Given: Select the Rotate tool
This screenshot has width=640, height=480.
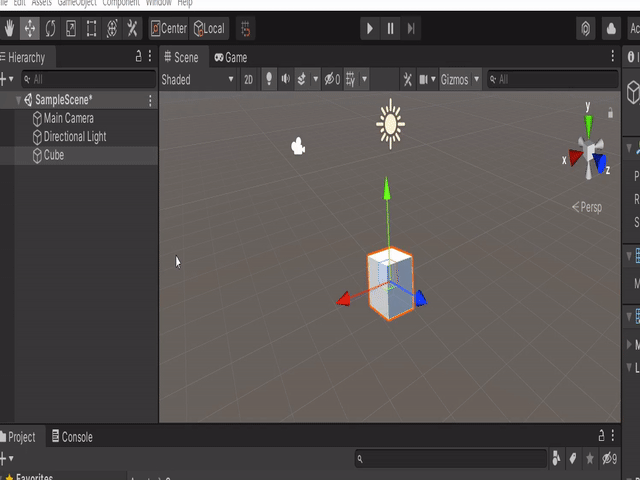Looking at the screenshot, I should [50, 29].
